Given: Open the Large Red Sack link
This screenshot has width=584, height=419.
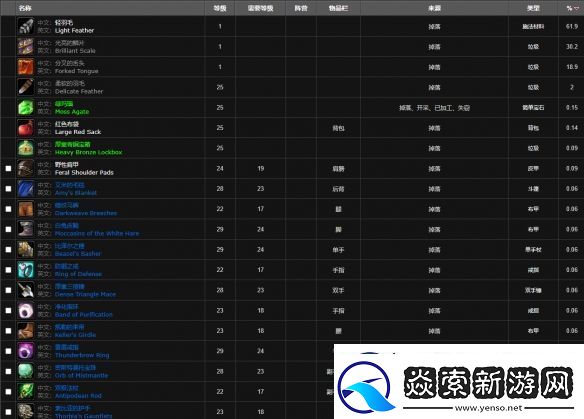Looking at the screenshot, I should point(78,132).
